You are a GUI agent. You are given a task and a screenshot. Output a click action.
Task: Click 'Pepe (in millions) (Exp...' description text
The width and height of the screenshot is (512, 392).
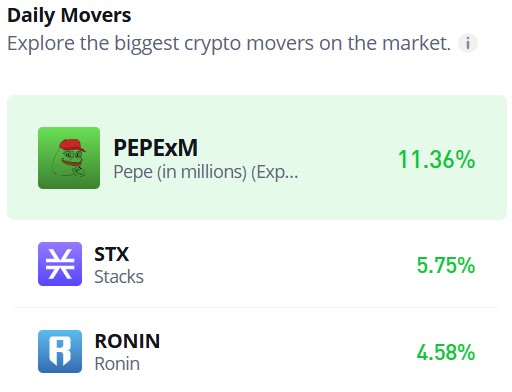[206, 172]
